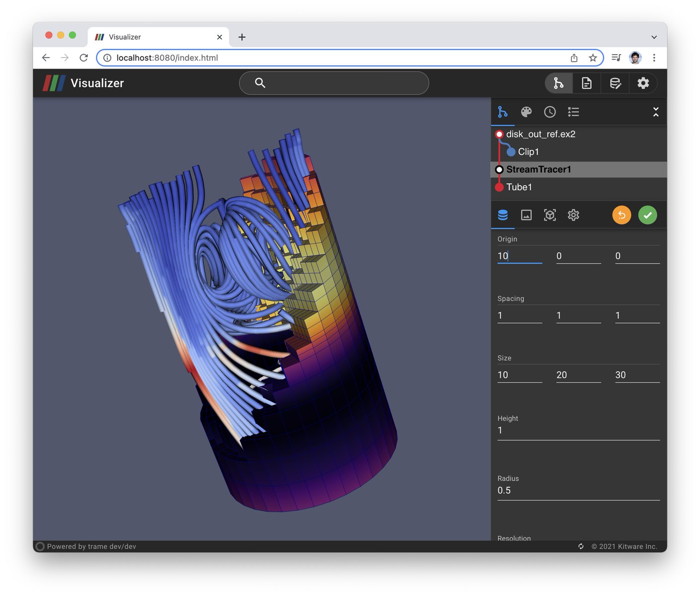Select disk_out_ref.ex2 in pipeline
The image size is (700, 596).
[x=541, y=134]
